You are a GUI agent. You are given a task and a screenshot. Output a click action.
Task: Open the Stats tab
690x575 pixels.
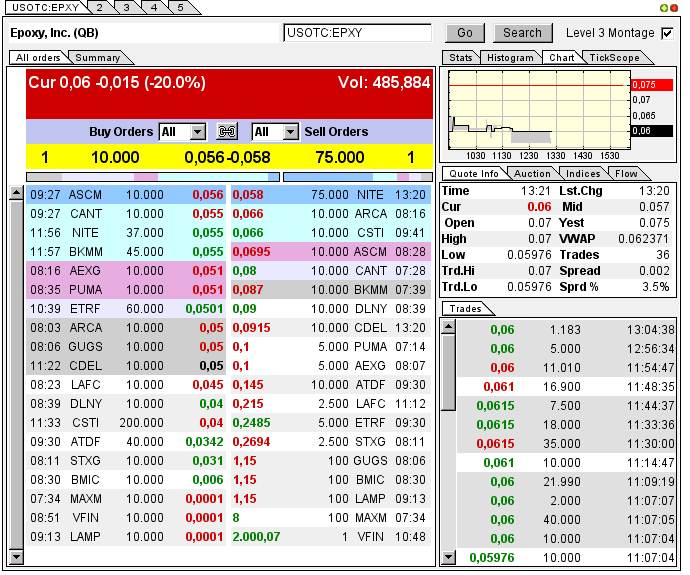(x=461, y=58)
